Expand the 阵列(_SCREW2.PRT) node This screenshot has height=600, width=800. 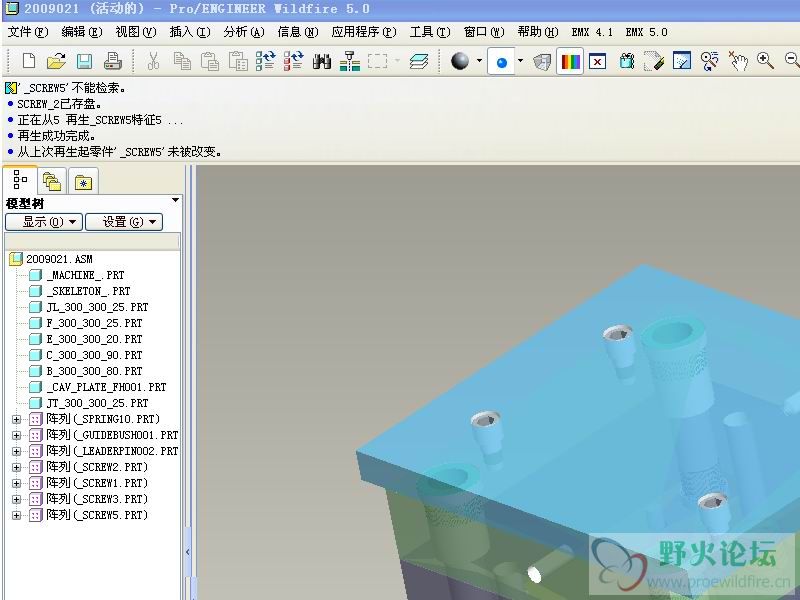click(x=16, y=467)
